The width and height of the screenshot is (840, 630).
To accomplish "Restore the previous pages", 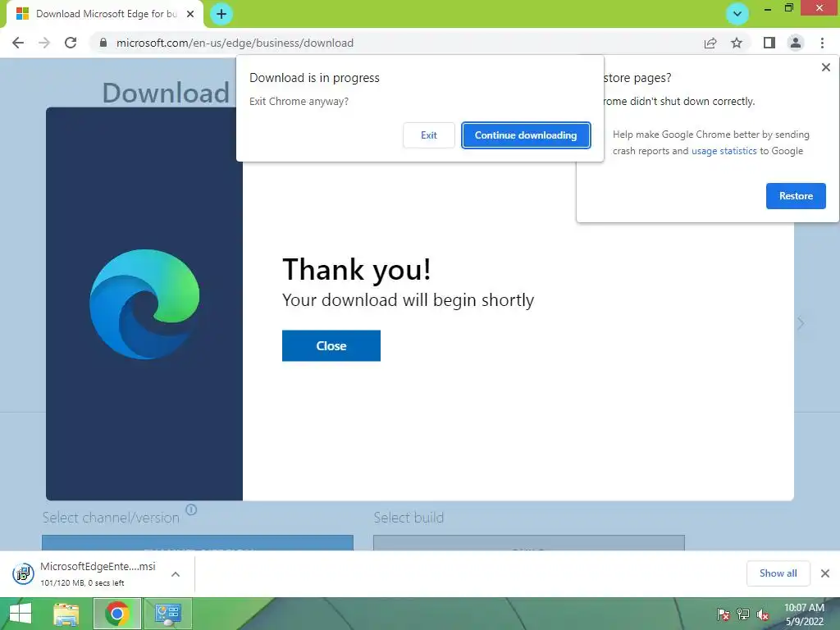I will tap(796, 196).
